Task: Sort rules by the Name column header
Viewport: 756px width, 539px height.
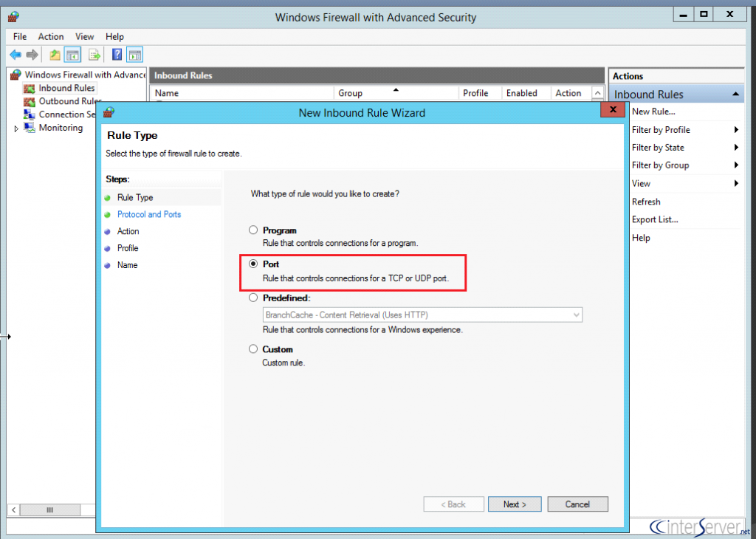Action: (242, 93)
